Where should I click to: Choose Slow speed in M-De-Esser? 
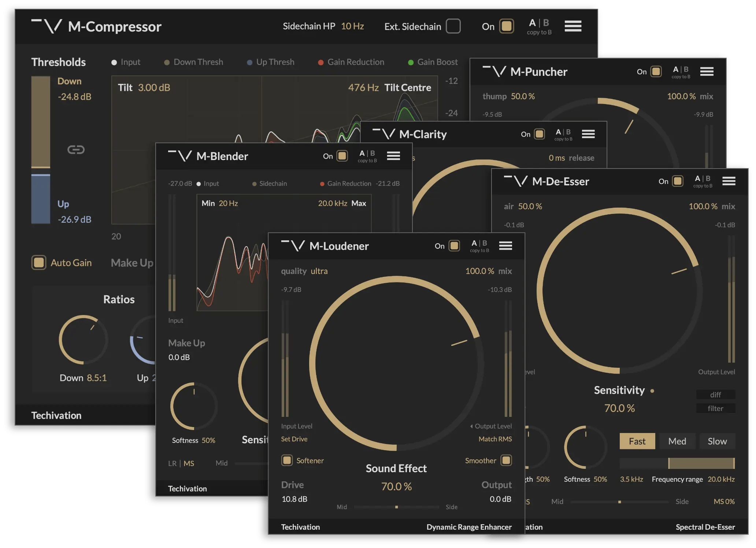(717, 441)
